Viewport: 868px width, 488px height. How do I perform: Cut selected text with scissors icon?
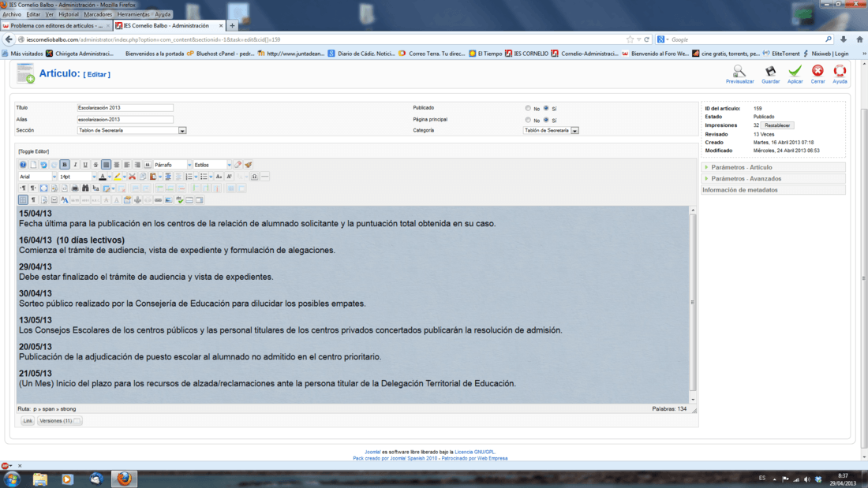[133, 177]
